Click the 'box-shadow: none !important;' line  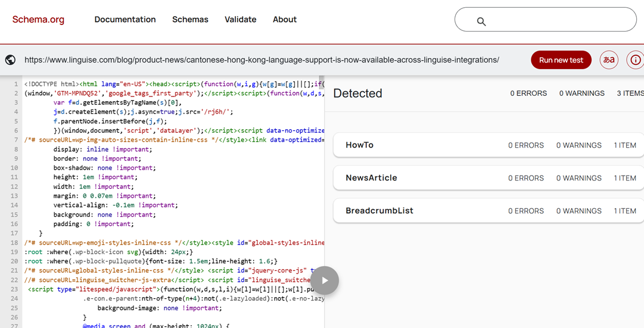[105, 168]
